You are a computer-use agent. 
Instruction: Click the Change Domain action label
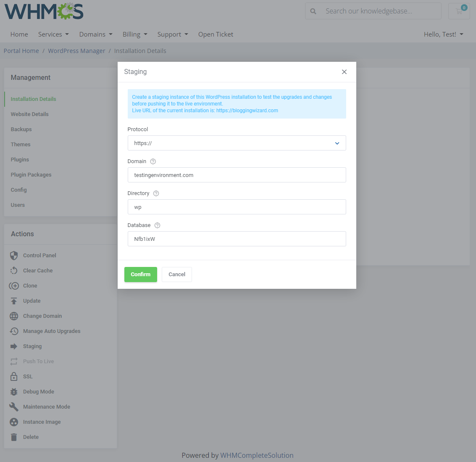click(42, 316)
